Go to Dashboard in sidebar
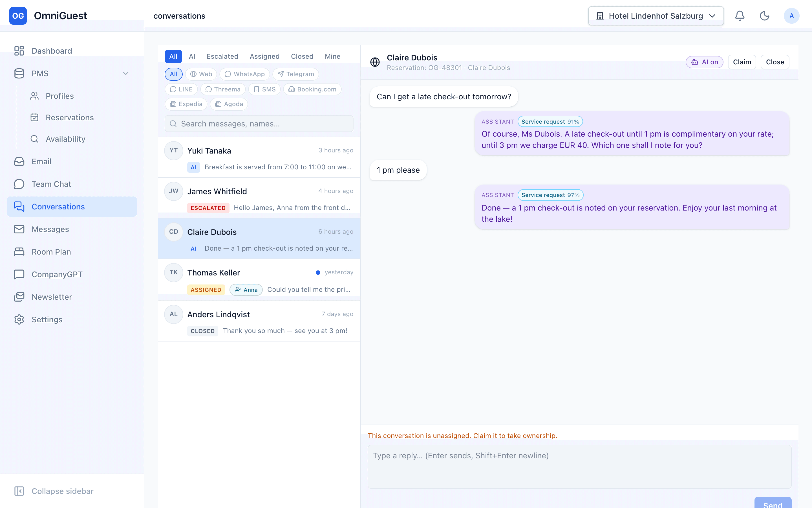The width and height of the screenshot is (812, 508). click(x=72, y=51)
